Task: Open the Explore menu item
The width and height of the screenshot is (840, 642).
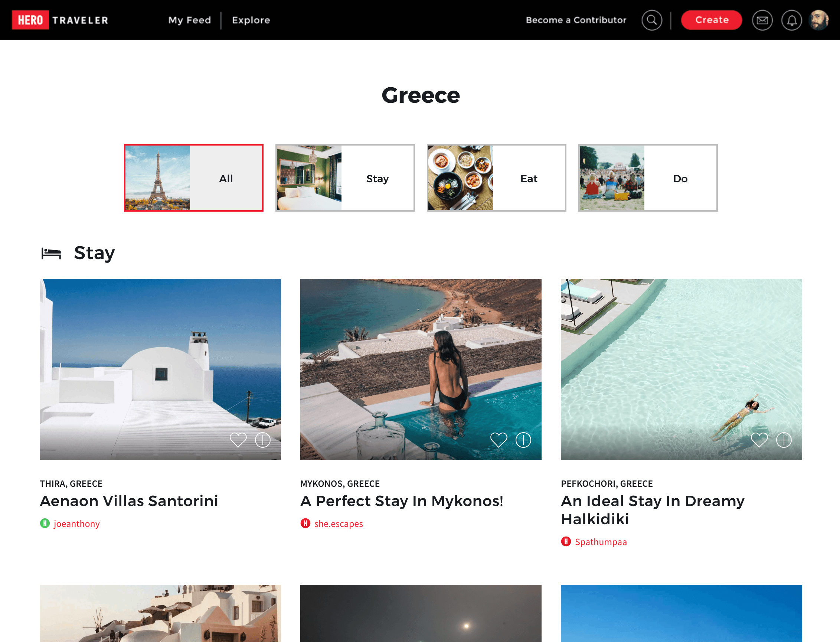Action: pyautogui.click(x=251, y=20)
